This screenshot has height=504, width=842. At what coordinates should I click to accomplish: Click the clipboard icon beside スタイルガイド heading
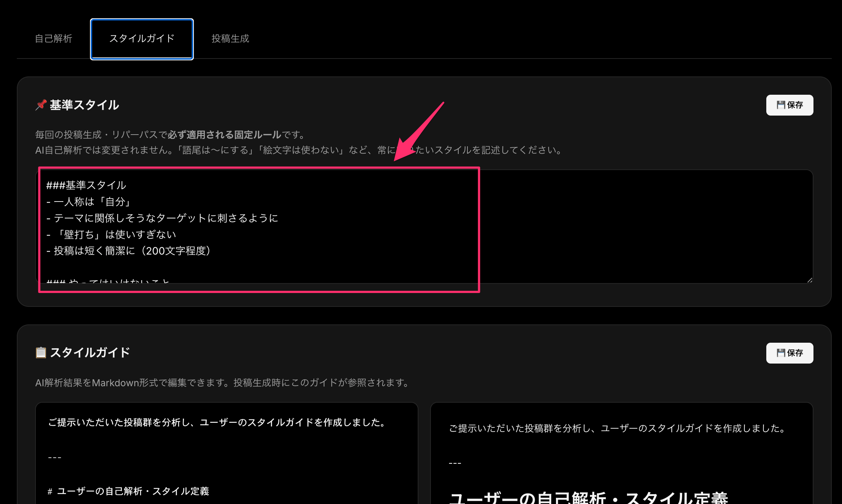41,353
